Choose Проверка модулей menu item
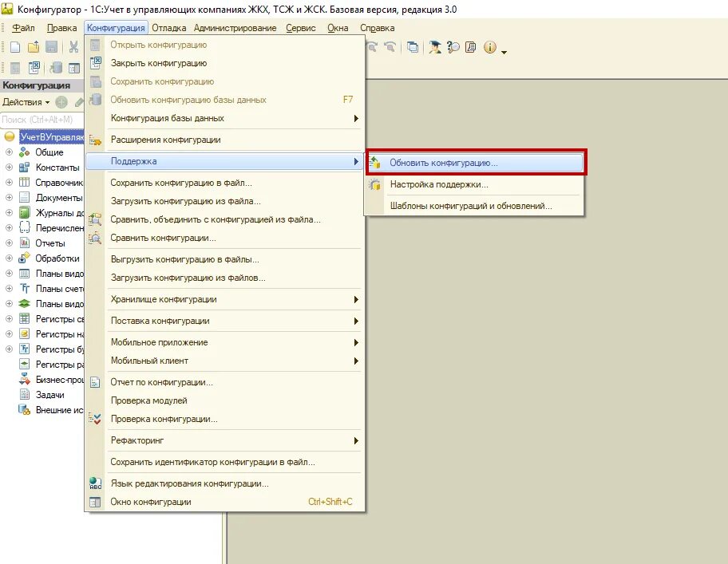The width and height of the screenshot is (728, 564). [224, 400]
